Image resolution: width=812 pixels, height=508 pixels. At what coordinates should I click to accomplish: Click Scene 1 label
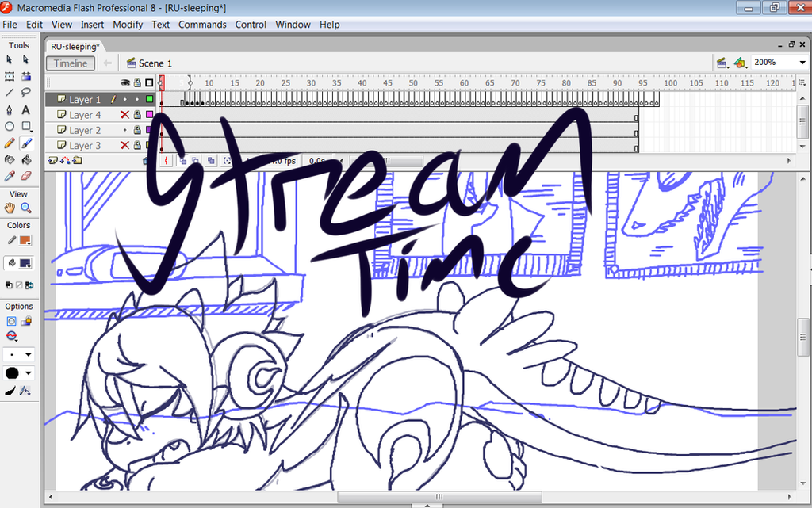(x=155, y=63)
